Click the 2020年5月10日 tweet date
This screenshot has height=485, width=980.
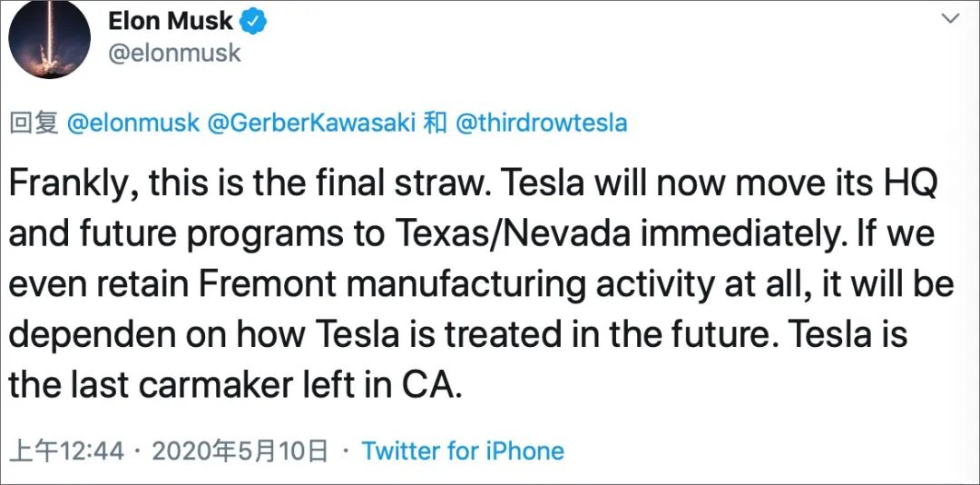240,450
